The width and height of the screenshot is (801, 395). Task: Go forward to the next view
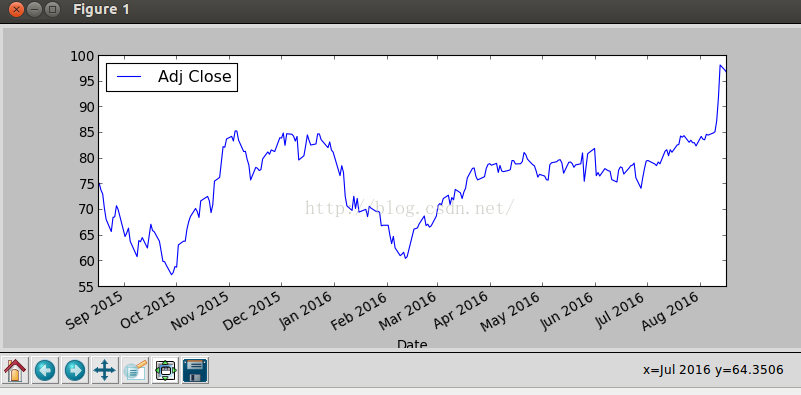tap(75, 370)
